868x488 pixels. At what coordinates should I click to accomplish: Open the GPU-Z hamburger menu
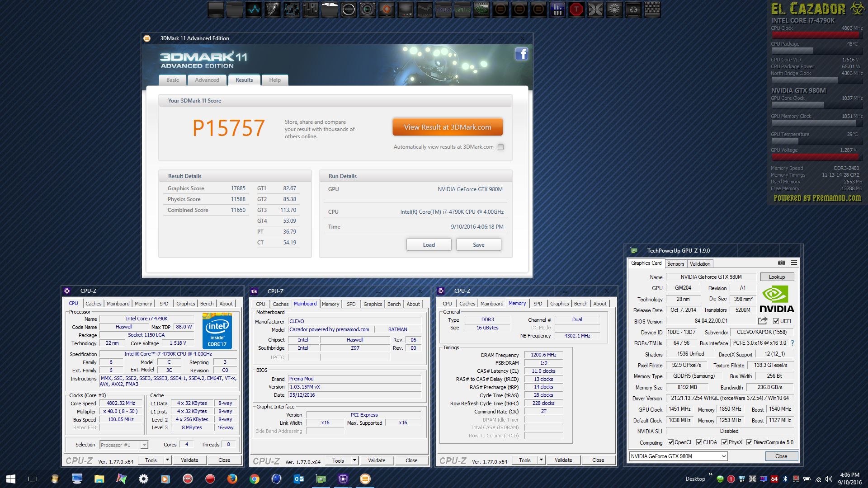pyautogui.click(x=794, y=263)
